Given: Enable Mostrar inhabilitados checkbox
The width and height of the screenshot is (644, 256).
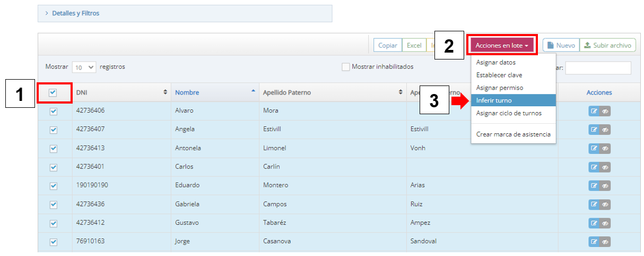Looking at the screenshot, I should pyautogui.click(x=346, y=67).
